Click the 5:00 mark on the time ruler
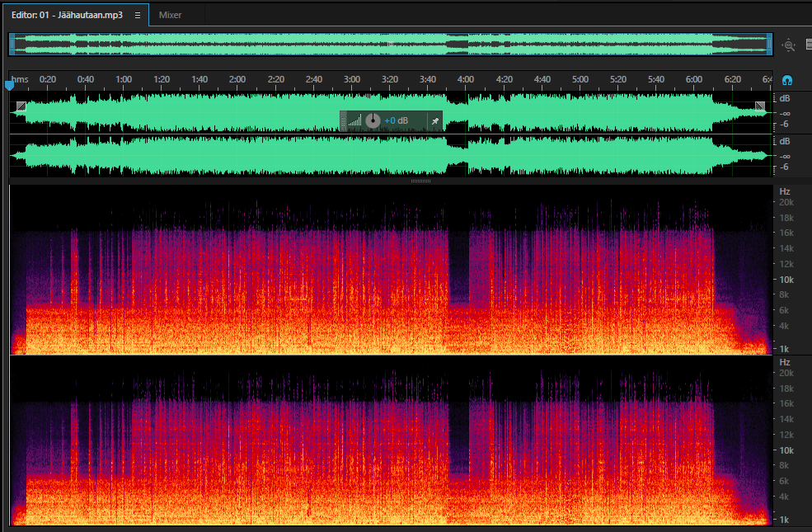This screenshot has height=532, width=812. pyautogui.click(x=580, y=79)
